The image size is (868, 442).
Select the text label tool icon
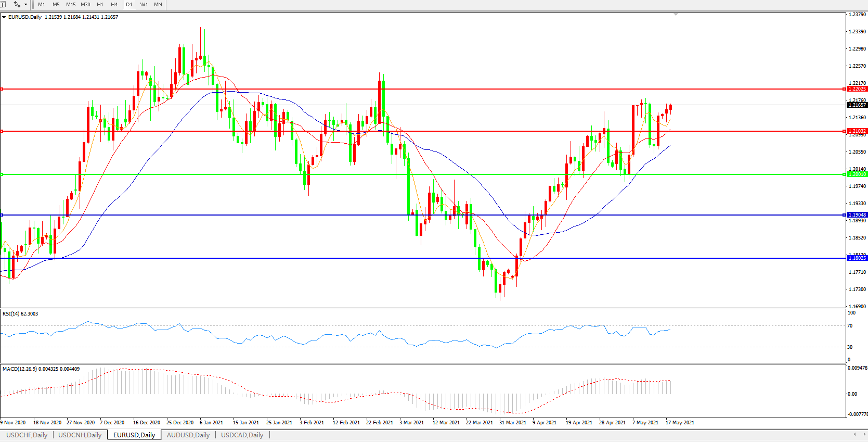3,4
